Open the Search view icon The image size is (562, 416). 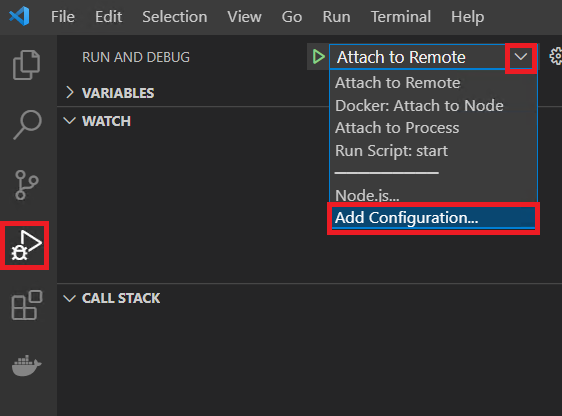27,125
